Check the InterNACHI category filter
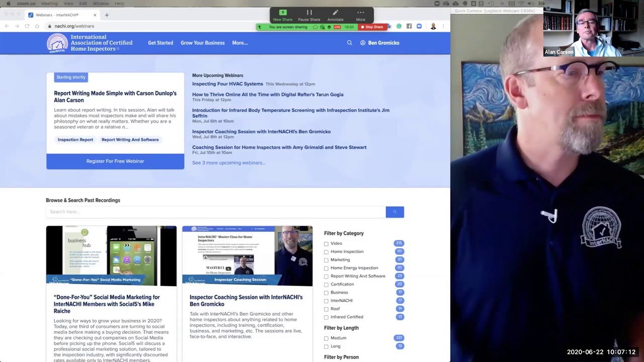The width and height of the screenshot is (644, 362). coord(326,301)
